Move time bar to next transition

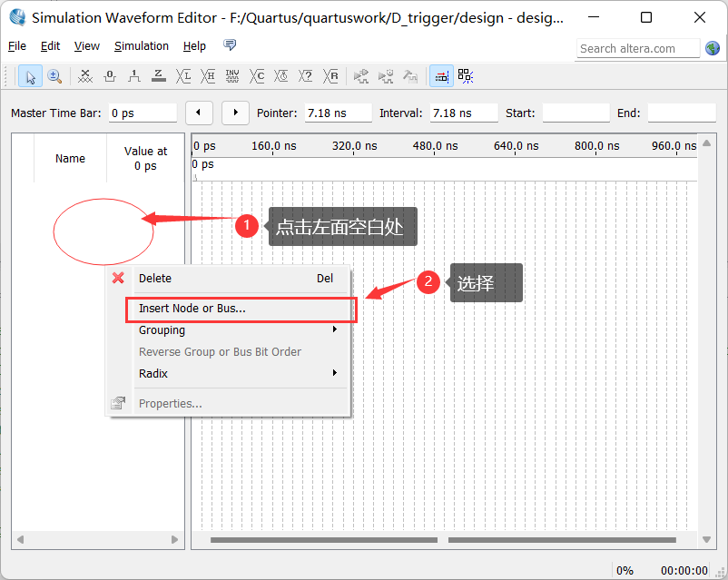[235, 113]
